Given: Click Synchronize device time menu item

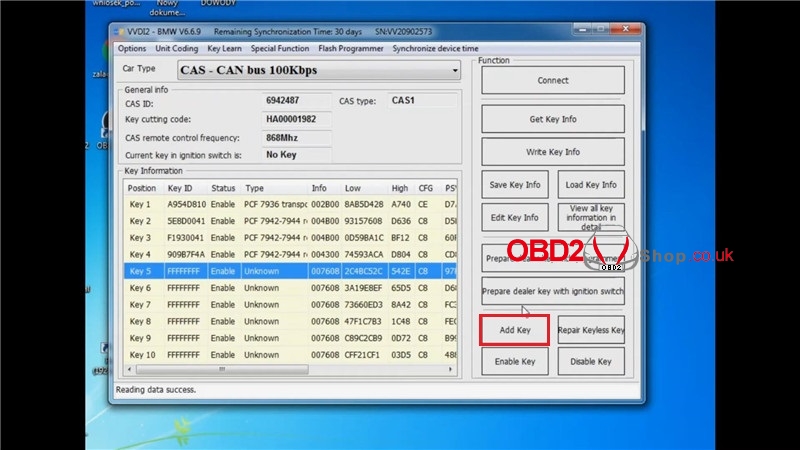Looking at the screenshot, I should (x=435, y=48).
